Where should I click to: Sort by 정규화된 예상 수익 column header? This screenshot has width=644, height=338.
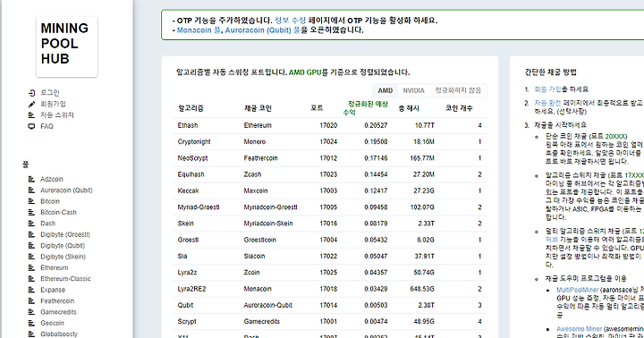(365, 108)
